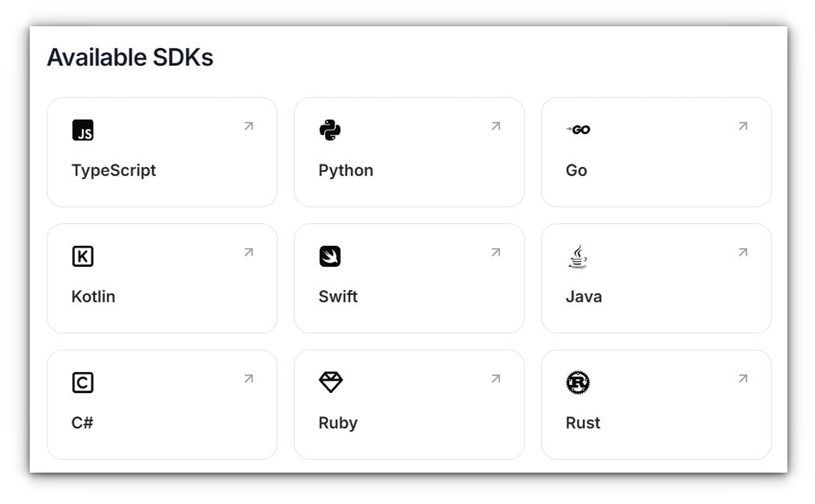Screen dimensions: 815x504
Task: Open the Rust external link arrow
Action: (743, 379)
